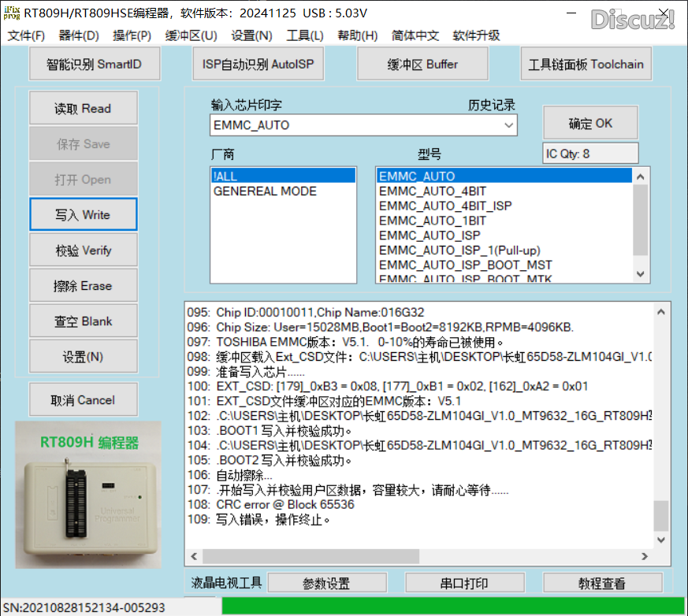Image resolution: width=688 pixels, height=616 pixels.
Task: Click ISP AutoISP auto-detect button
Action: click(x=258, y=65)
